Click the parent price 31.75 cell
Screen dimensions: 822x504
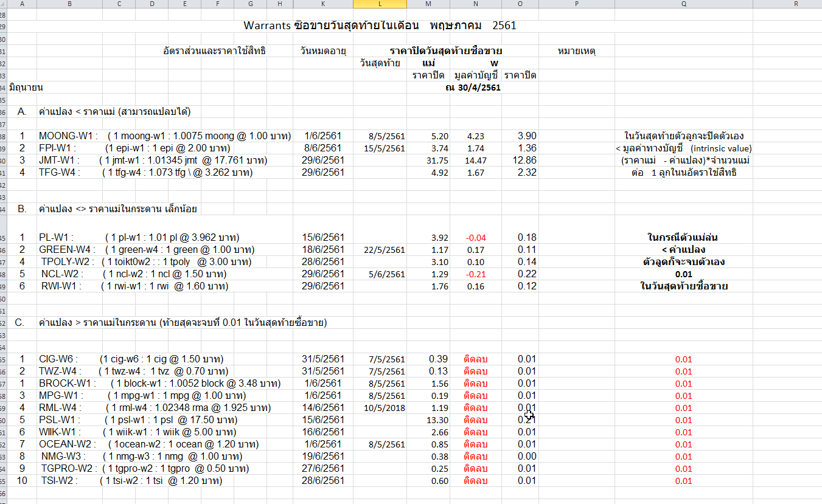coord(437,161)
